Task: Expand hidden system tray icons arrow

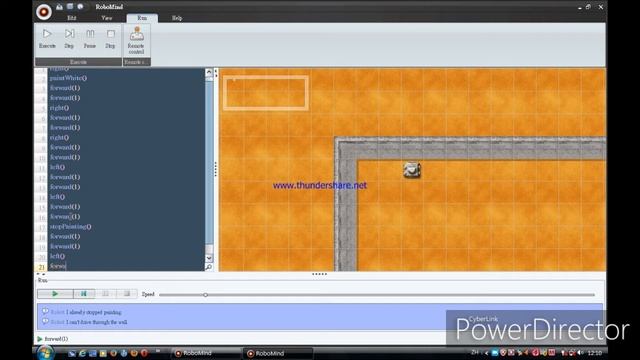Action: click(x=486, y=353)
